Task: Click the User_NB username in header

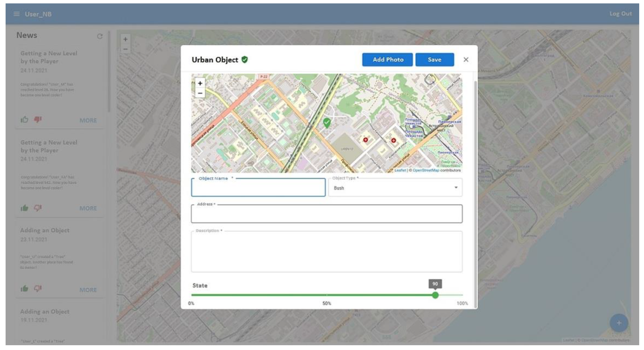Action: click(x=38, y=14)
